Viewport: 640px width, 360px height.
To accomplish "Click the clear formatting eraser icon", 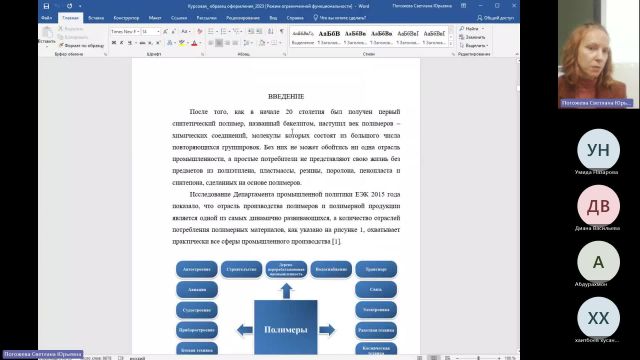I will (x=200, y=31).
